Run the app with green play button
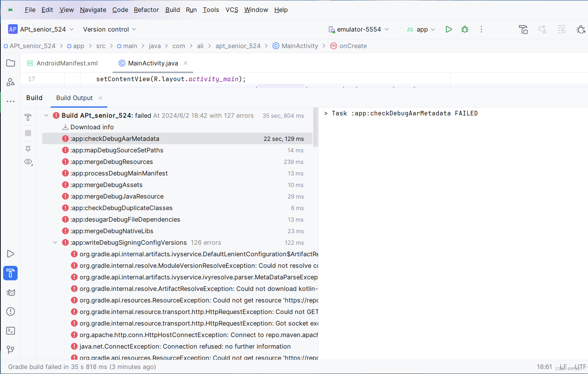 [x=448, y=29]
